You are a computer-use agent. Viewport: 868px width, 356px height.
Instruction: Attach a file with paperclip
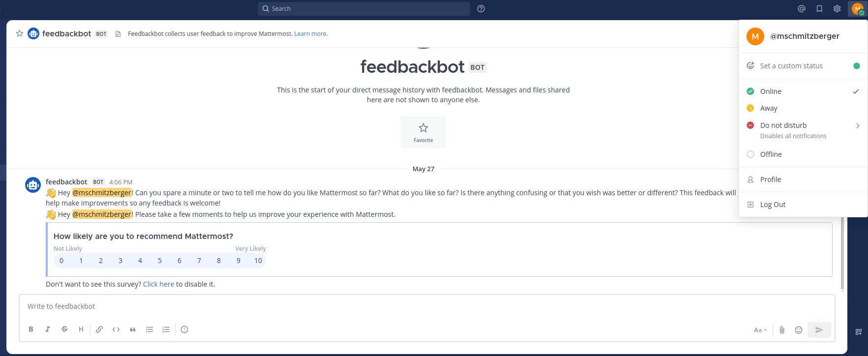pos(782,330)
